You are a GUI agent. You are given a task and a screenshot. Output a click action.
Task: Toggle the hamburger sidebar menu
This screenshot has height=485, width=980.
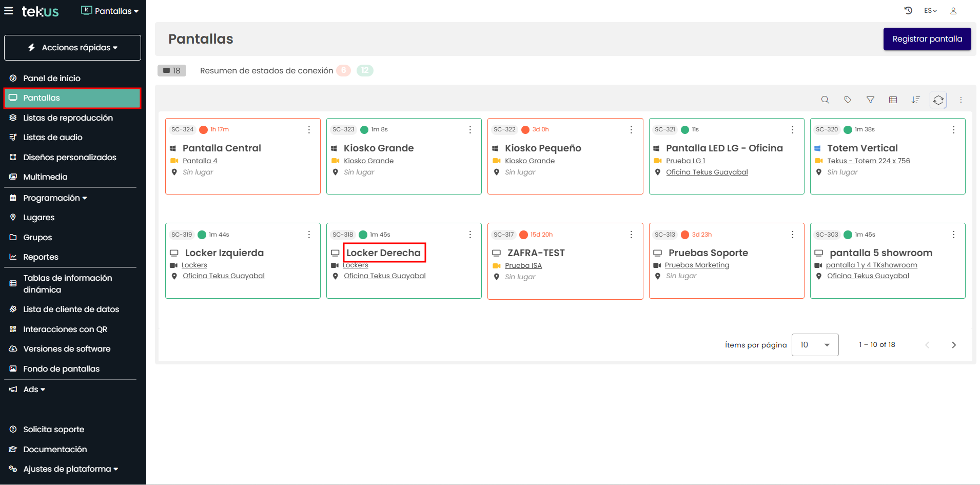click(x=9, y=11)
